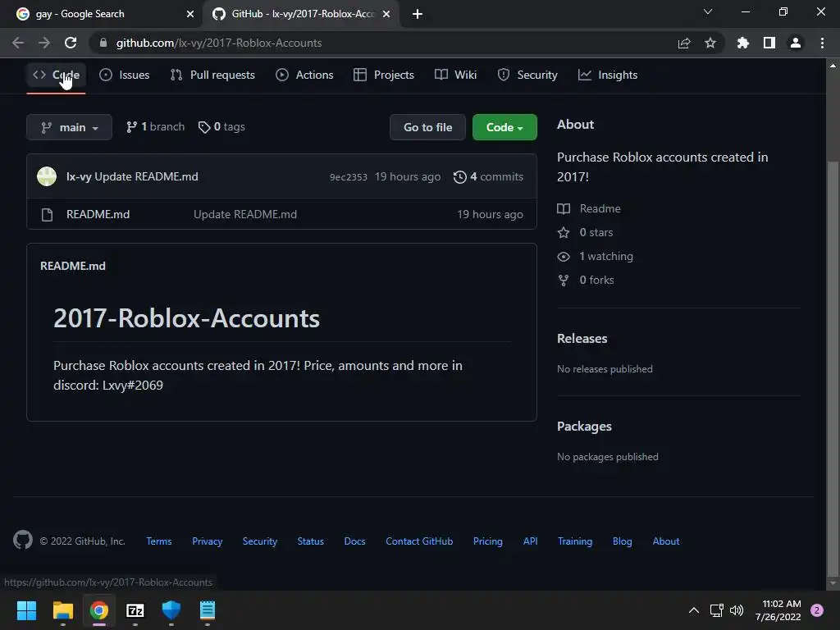Go to the Wiki tab
Screen dimensions: 840x630
[x=455, y=75]
